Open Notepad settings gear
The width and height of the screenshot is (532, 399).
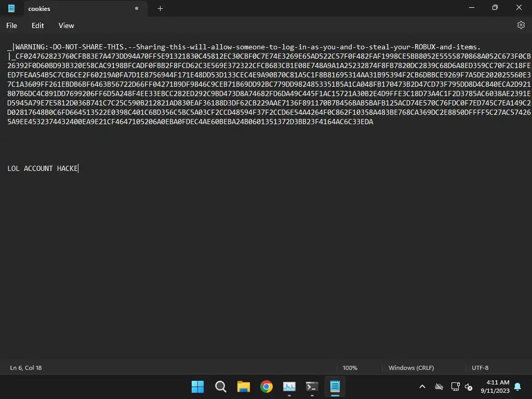click(521, 25)
